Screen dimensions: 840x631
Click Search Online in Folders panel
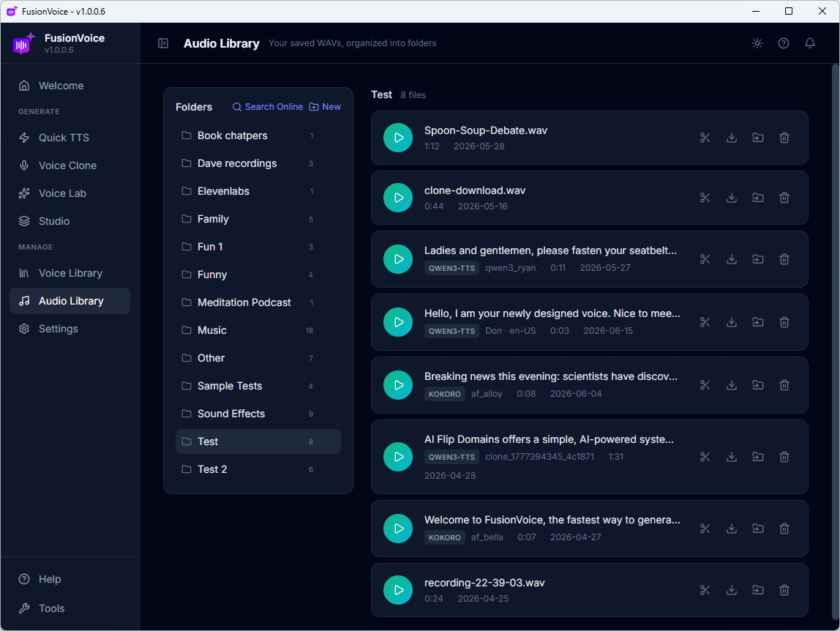pos(267,107)
